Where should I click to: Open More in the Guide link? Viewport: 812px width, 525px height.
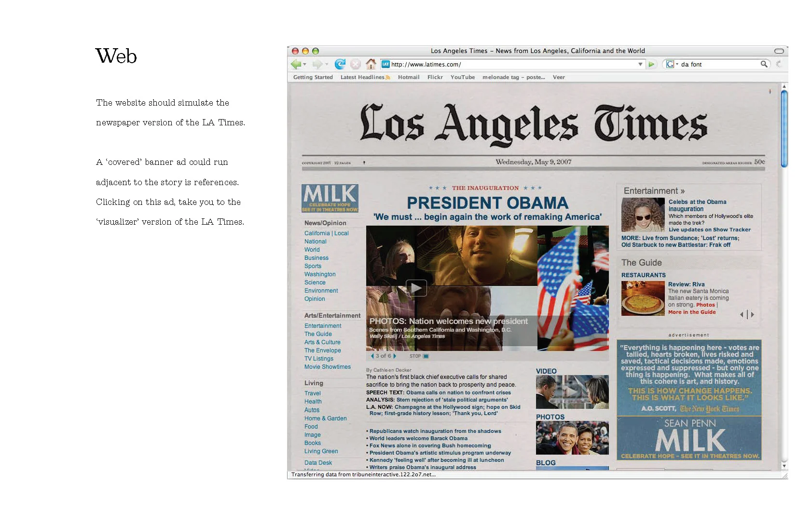point(691,312)
